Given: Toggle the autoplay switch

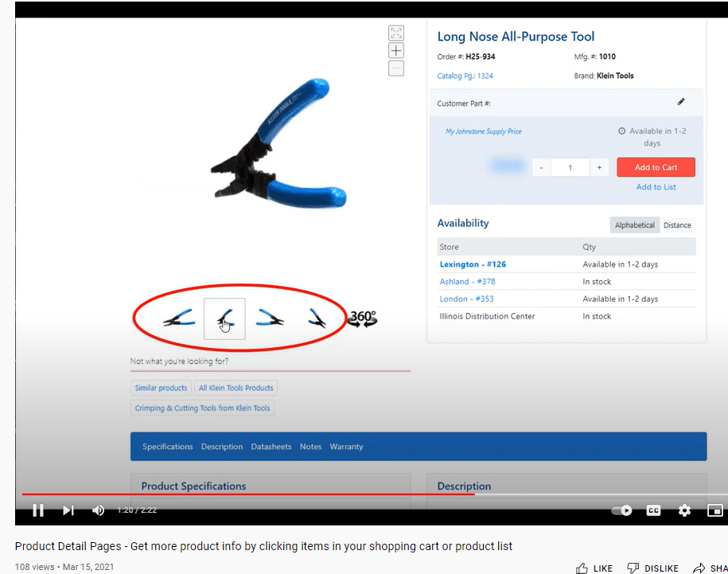Looking at the screenshot, I should (x=621, y=510).
